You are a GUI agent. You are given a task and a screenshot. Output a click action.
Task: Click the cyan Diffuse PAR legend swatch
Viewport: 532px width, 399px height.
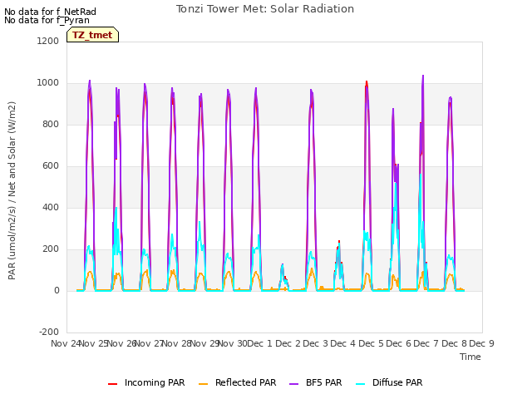(x=361, y=384)
